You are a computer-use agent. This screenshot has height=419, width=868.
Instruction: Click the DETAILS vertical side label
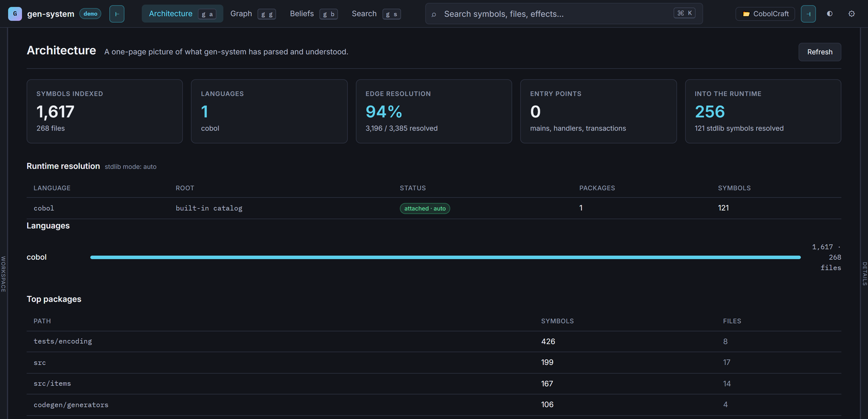click(x=865, y=274)
